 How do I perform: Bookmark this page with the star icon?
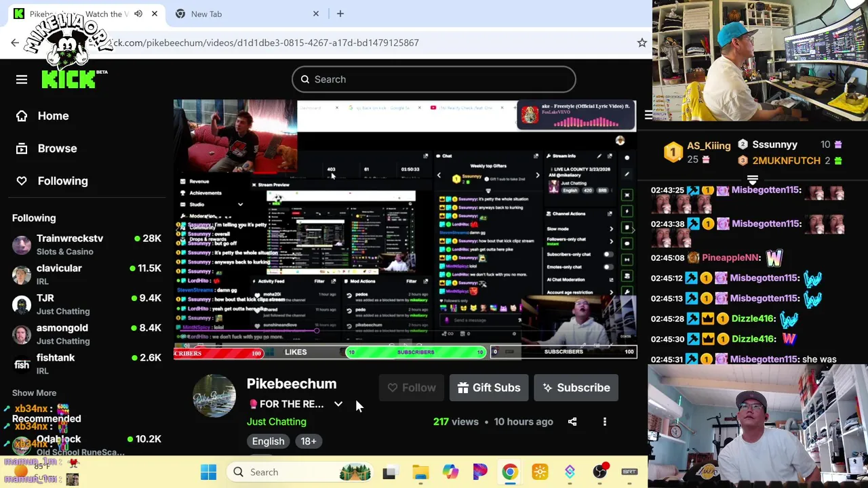click(642, 43)
